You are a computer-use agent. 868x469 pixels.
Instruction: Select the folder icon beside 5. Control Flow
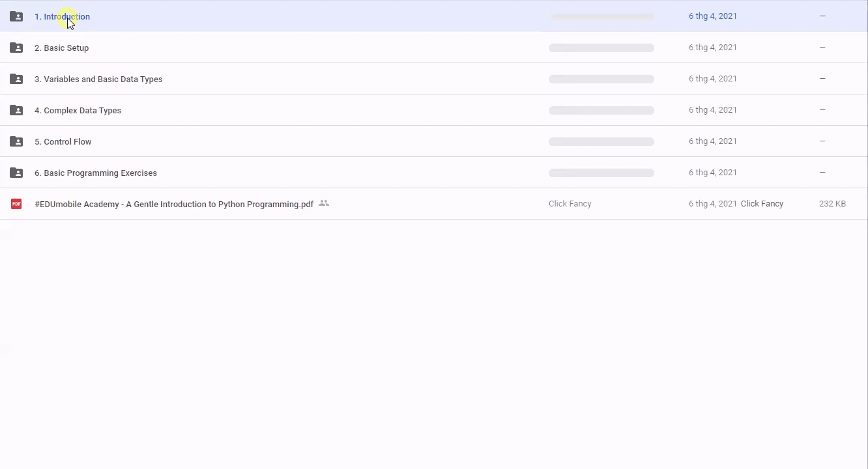16,141
